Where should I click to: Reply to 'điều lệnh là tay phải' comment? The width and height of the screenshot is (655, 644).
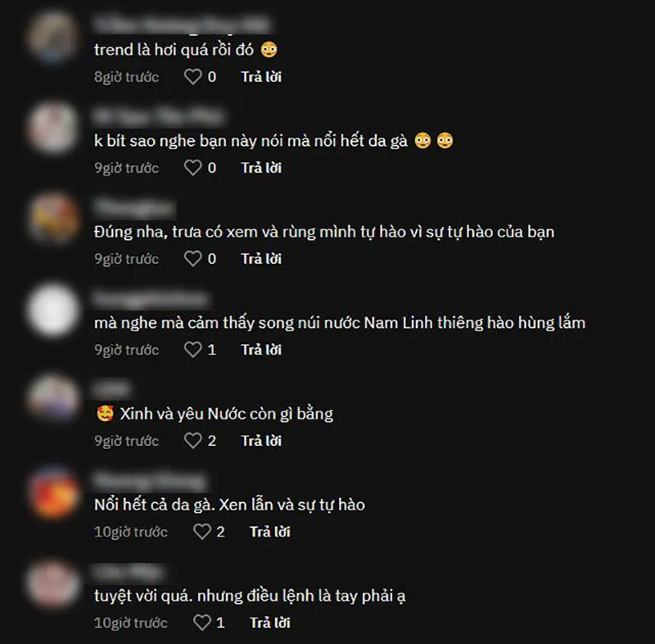coord(270,623)
